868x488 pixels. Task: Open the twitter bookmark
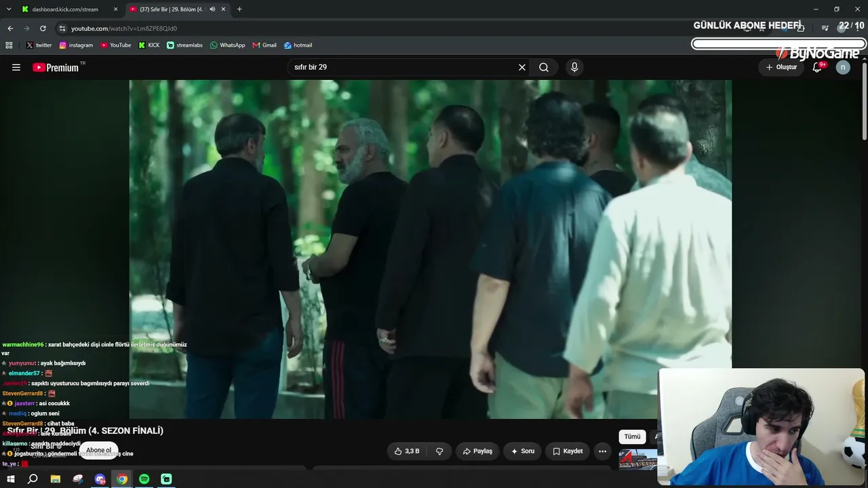click(39, 45)
